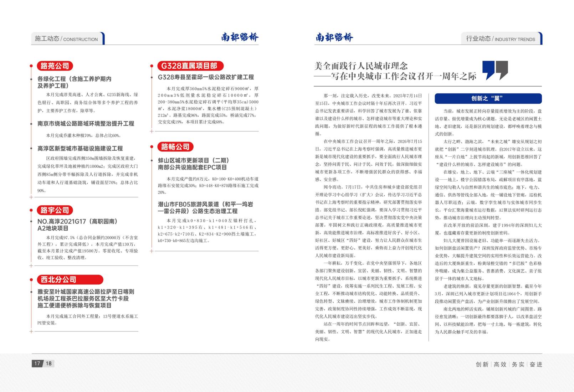Click the 南部路桥 logo on the construction page
Viewport: 574px width, 392px height.
pyautogui.click(x=240, y=37)
